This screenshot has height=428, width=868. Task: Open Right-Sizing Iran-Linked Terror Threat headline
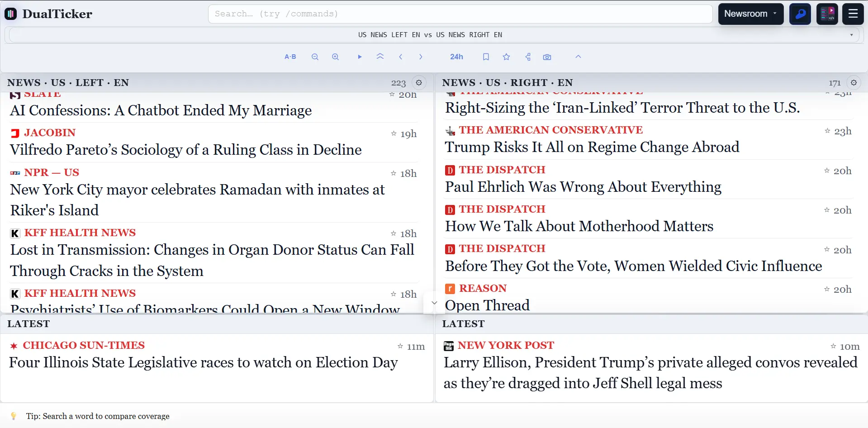[622, 108]
